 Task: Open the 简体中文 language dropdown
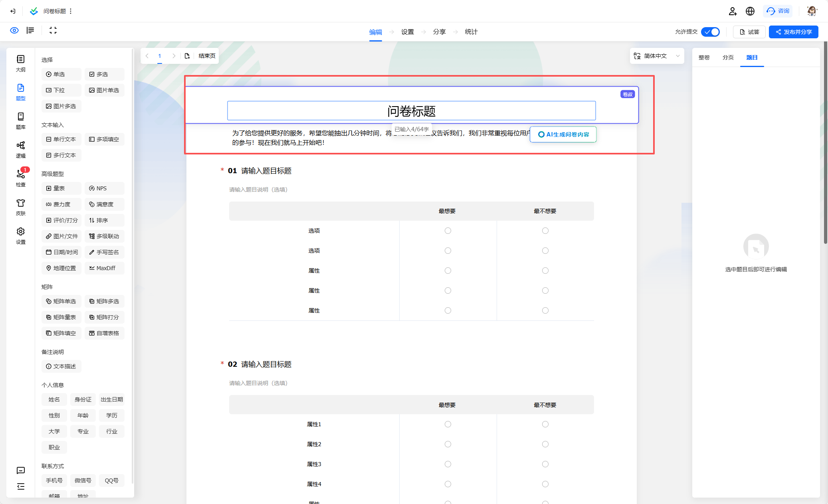point(657,56)
